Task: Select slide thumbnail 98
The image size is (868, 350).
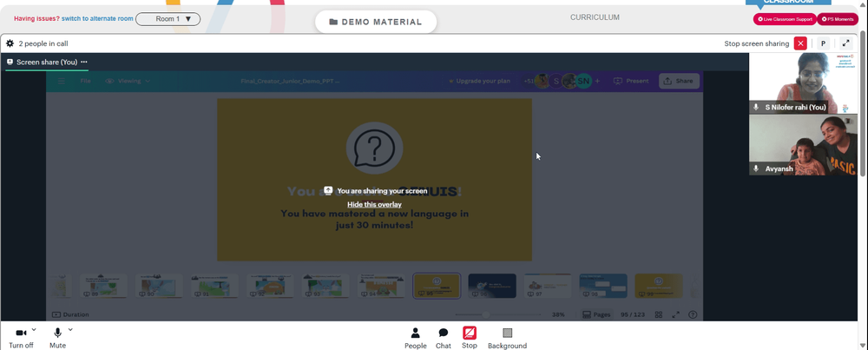Action: pos(603,286)
